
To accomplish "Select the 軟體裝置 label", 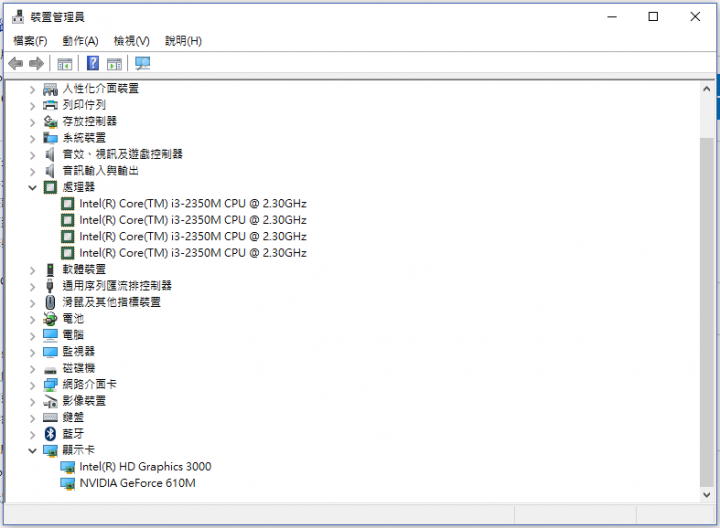I will pyautogui.click(x=84, y=270).
